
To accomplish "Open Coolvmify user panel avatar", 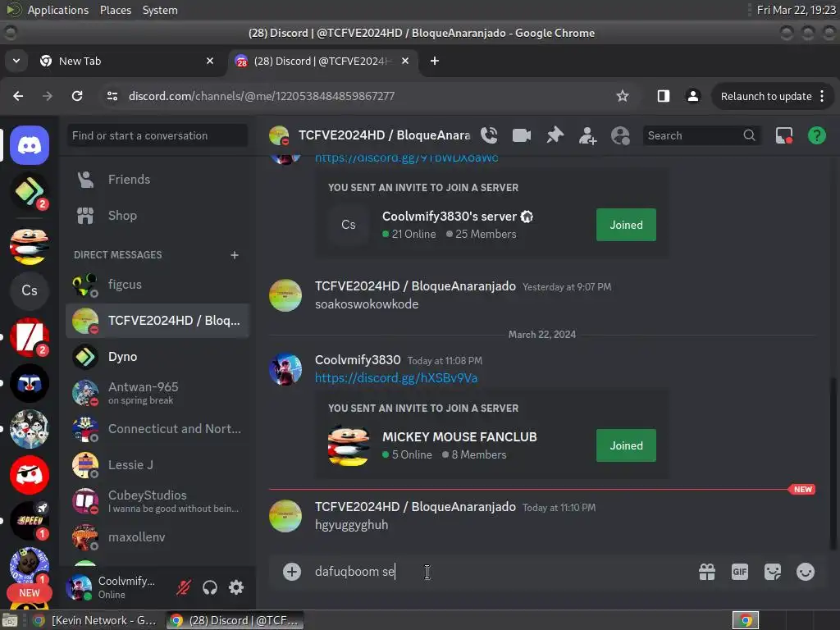I will (x=79, y=587).
